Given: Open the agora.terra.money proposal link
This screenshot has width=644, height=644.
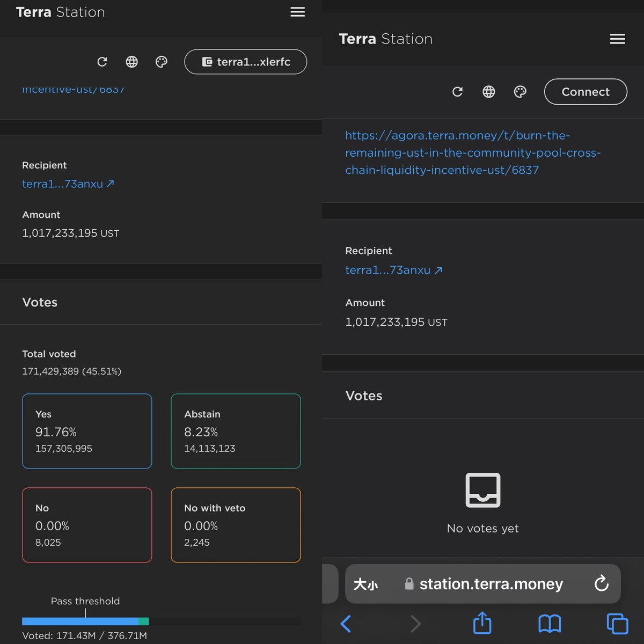Looking at the screenshot, I should (473, 152).
